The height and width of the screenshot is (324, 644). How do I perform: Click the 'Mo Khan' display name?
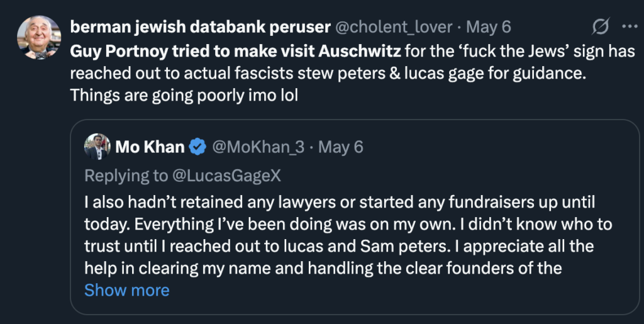[150, 147]
